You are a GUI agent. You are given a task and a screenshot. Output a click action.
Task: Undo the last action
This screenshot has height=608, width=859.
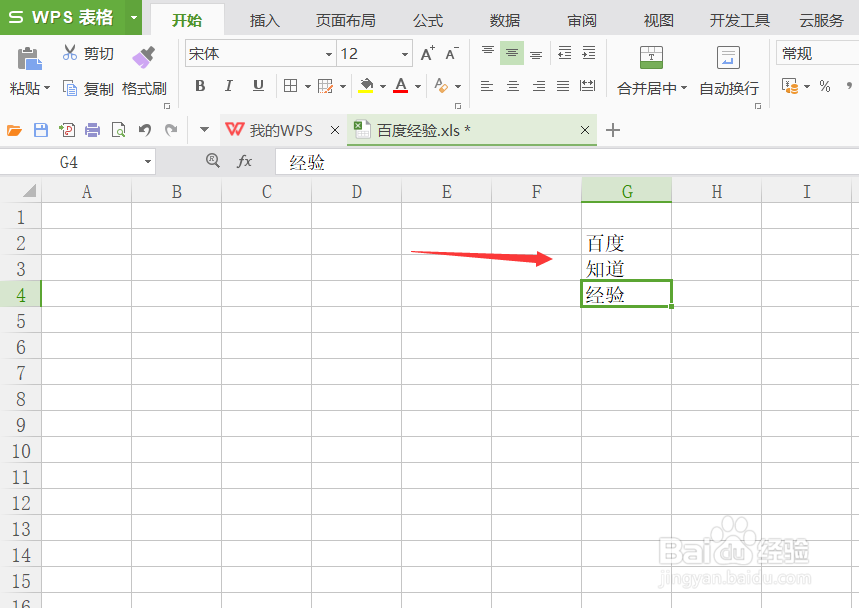145,130
